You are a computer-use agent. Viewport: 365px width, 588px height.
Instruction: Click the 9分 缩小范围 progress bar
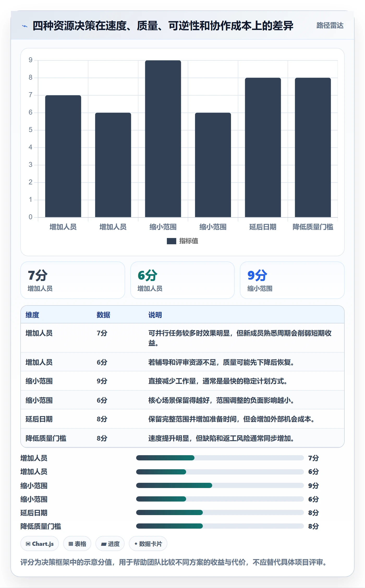[220, 485]
